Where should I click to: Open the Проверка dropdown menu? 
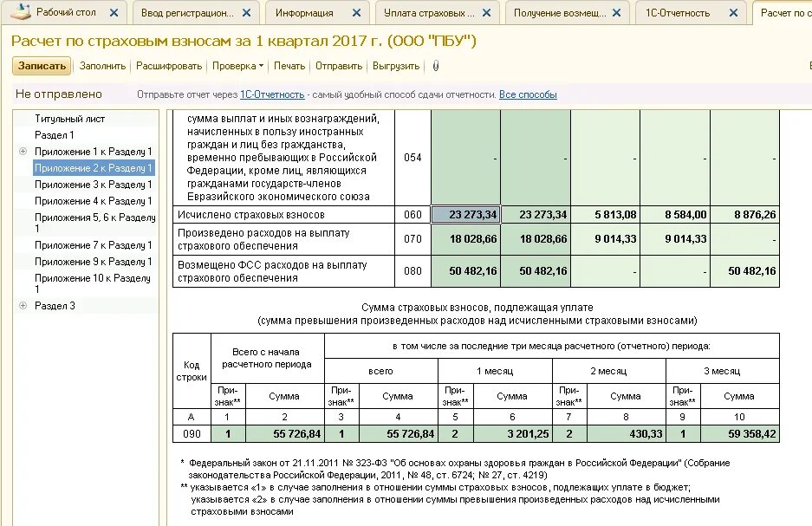[237, 66]
